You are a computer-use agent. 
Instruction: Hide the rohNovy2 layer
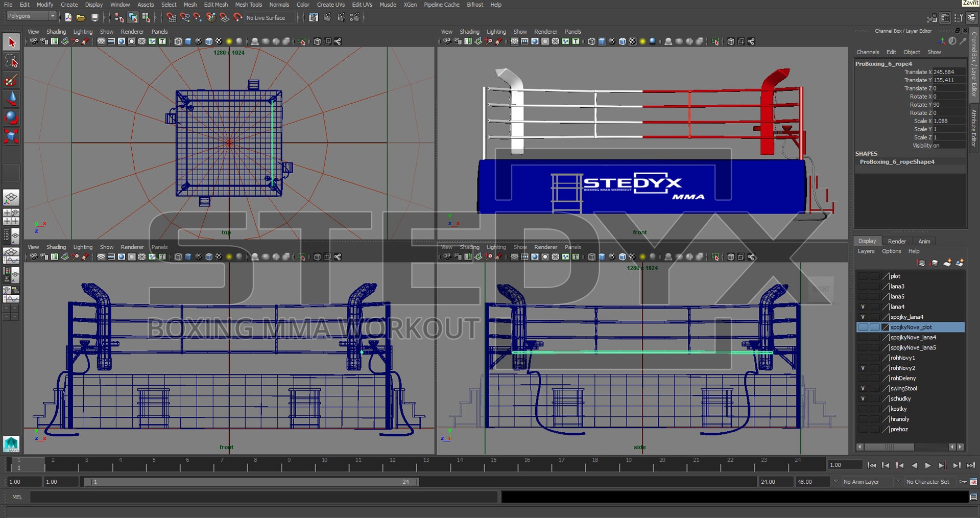pyautogui.click(x=863, y=368)
